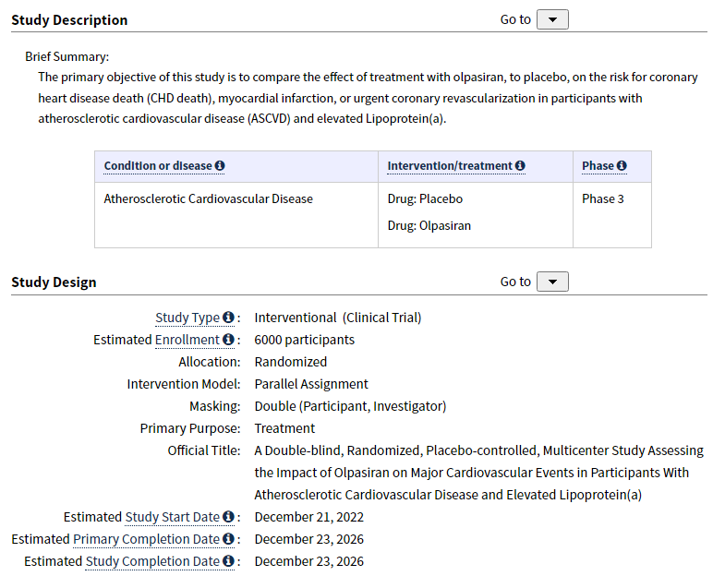Click the Official Title label
The image size is (713, 588).
click(204, 450)
